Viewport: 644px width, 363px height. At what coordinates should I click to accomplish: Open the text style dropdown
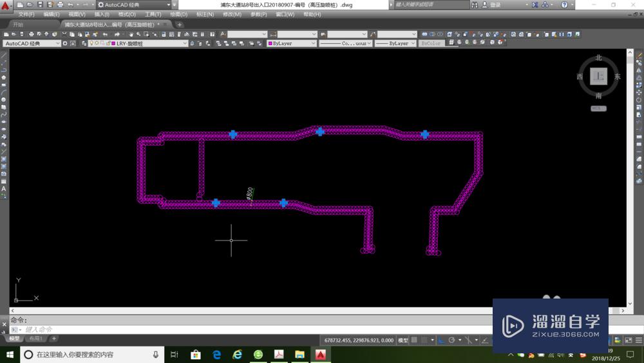[247, 34]
